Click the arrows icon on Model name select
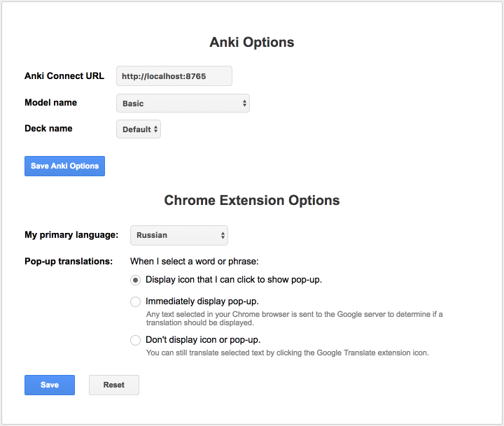 [x=244, y=103]
